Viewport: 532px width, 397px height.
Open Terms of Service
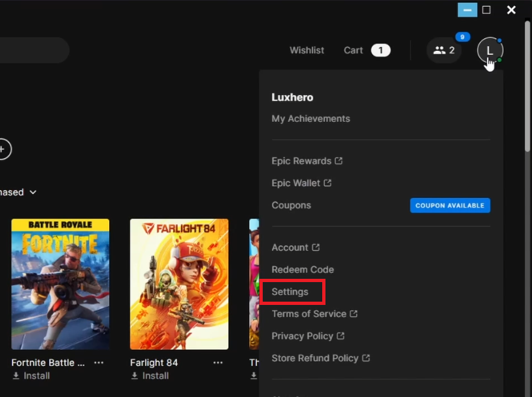(314, 314)
